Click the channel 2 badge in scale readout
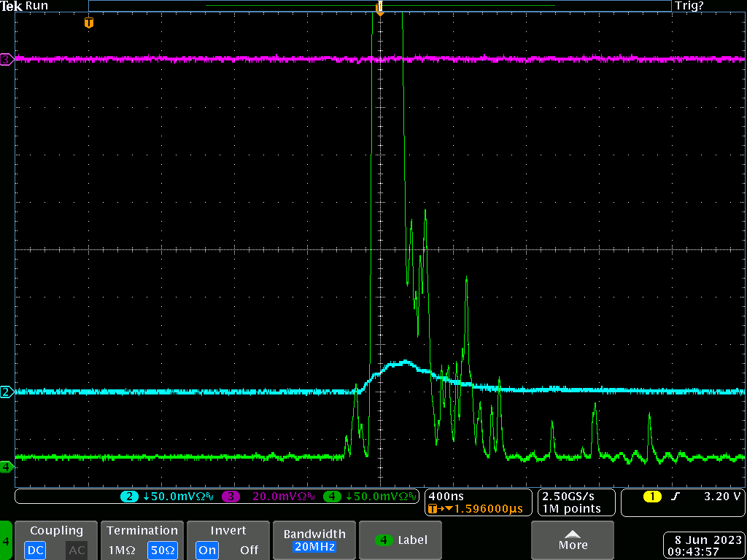This screenshot has width=747, height=560. click(130, 497)
